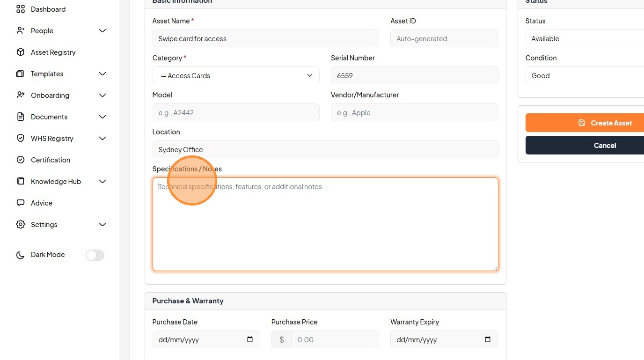Click the Asset Registry cube icon
Viewport: 644px width, 360px height.
(20, 52)
